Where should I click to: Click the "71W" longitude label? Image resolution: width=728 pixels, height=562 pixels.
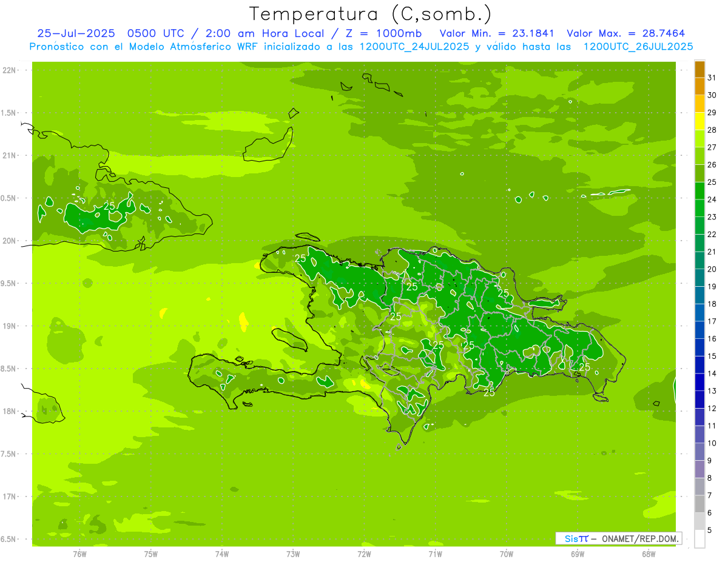[x=435, y=554]
